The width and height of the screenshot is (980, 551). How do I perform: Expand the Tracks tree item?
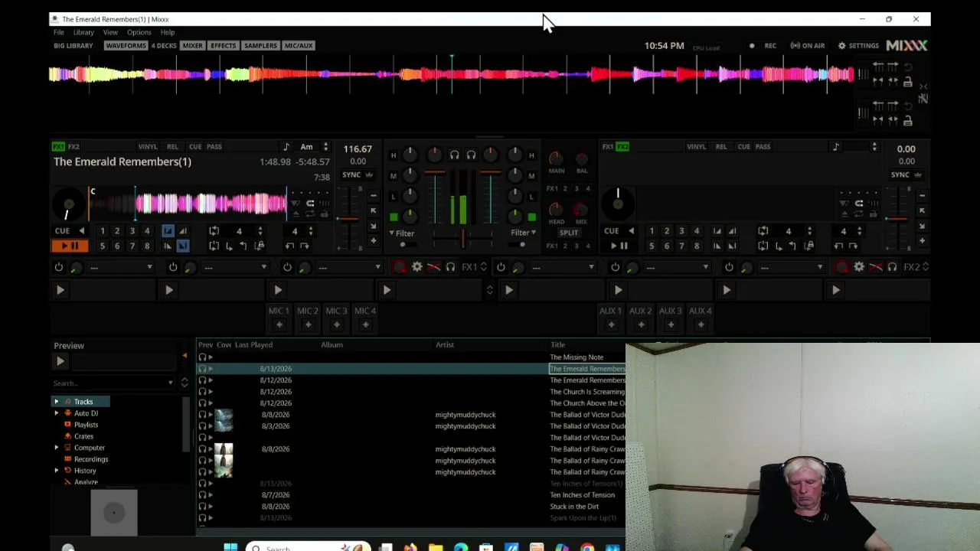[56, 402]
